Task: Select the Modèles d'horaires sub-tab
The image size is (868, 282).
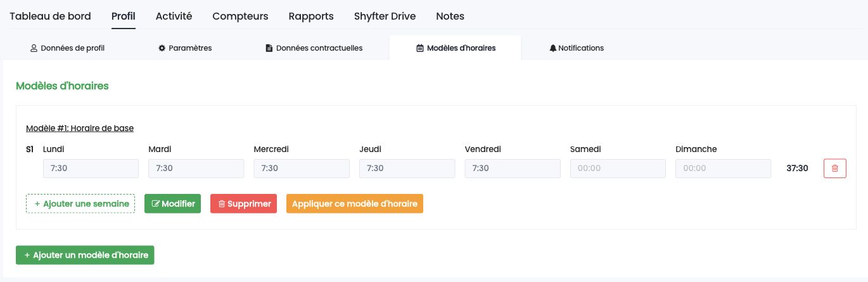Action: coord(456,48)
